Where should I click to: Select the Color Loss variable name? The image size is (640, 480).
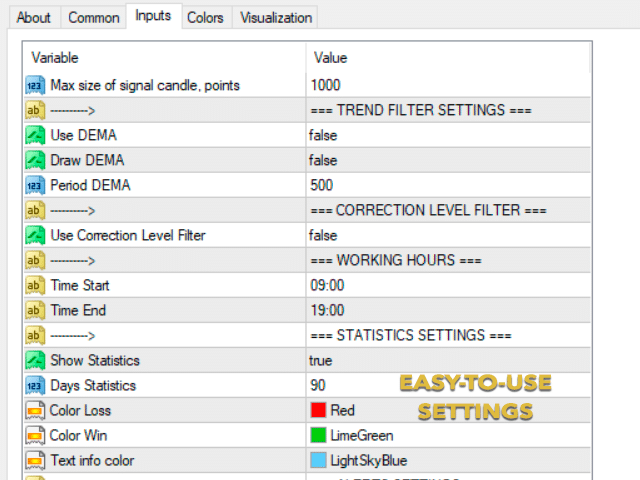click(x=80, y=411)
